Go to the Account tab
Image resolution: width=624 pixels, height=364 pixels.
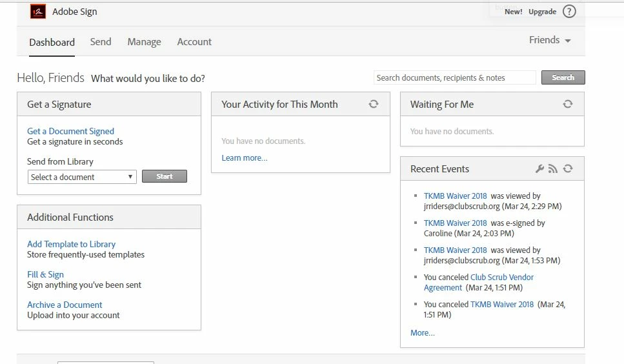tap(194, 42)
